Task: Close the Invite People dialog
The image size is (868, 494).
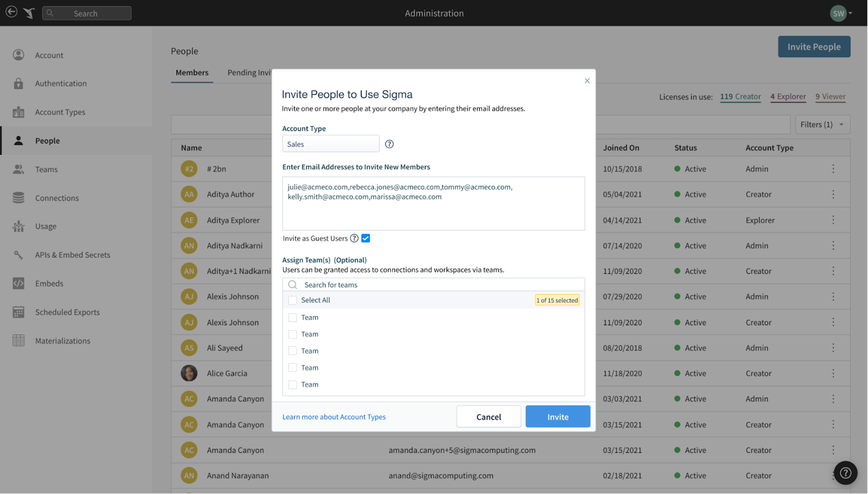Action: [x=587, y=81]
